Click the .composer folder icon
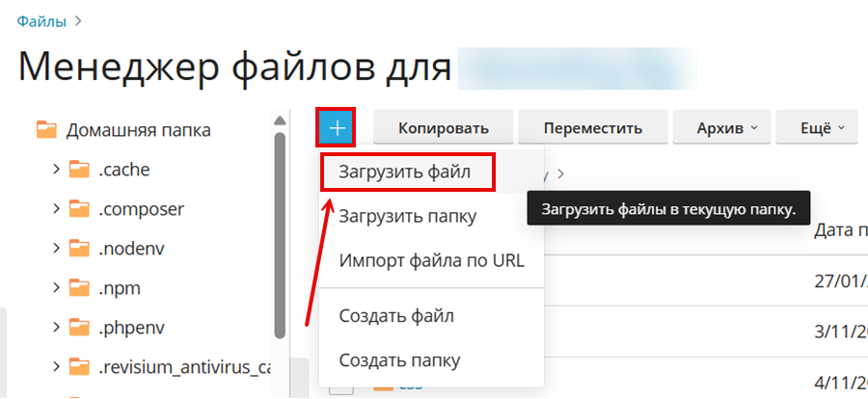The height and width of the screenshot is (399, 868). pyautogui.click(x=79, y=209)
